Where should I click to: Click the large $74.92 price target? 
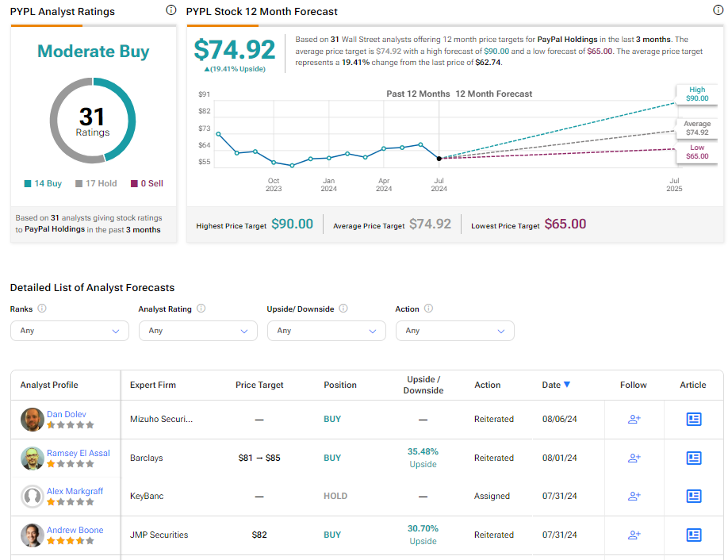point(235,50)
